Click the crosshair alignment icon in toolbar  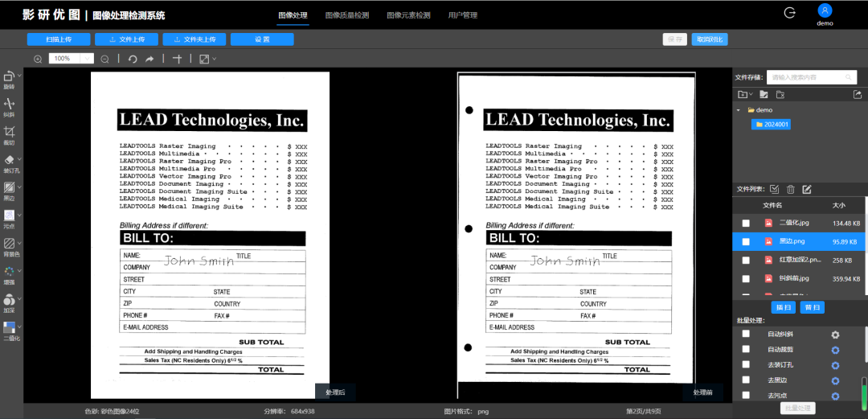(177, 59)
